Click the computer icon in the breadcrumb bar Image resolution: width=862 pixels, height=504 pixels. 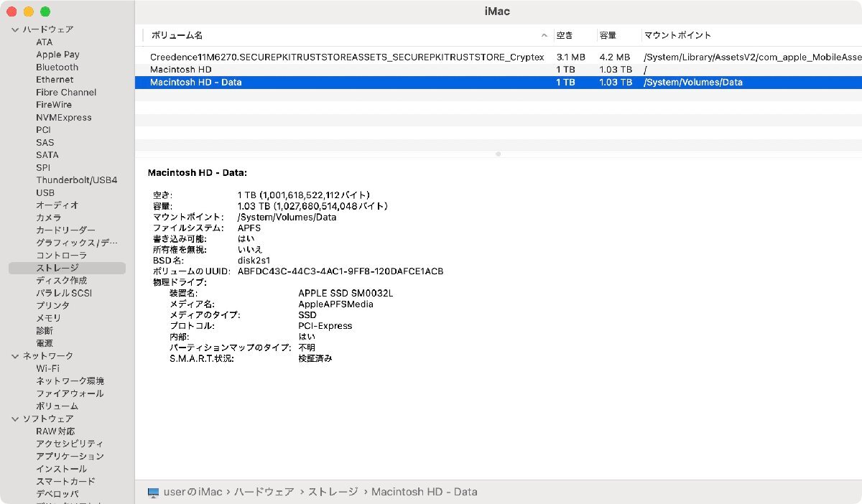tap(152, 492)
